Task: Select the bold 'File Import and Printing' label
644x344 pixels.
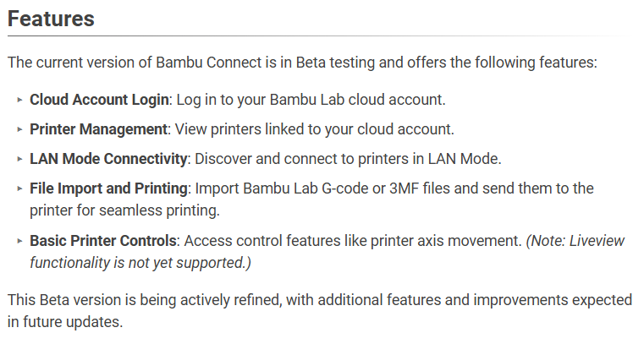Action: coord(108,188)
